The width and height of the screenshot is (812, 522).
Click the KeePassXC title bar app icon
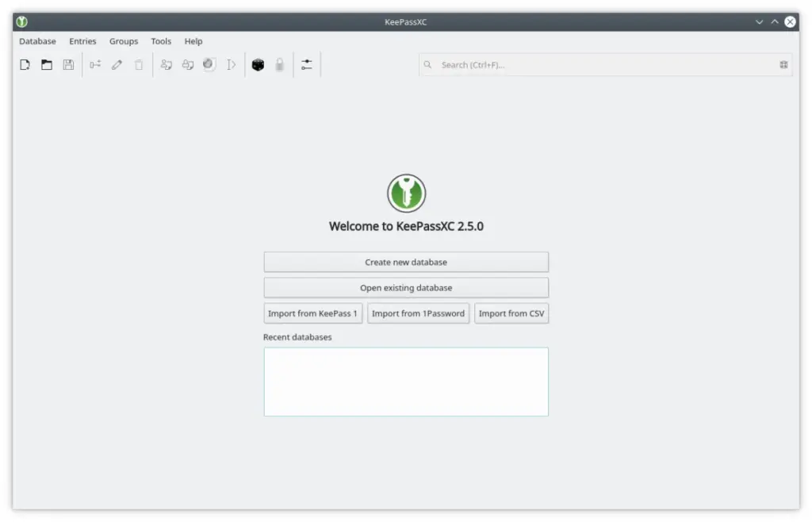click(21, 21)
